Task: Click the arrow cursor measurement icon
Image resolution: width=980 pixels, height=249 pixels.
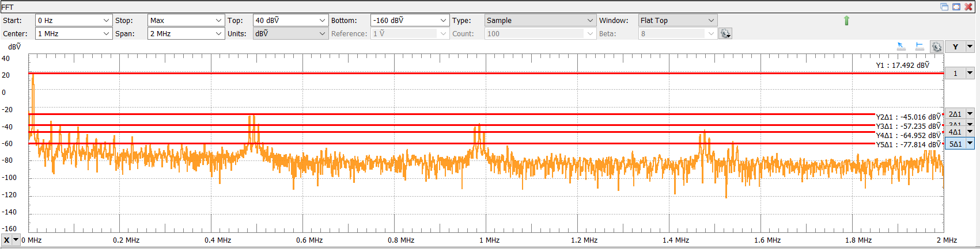Action: (902, 47)
